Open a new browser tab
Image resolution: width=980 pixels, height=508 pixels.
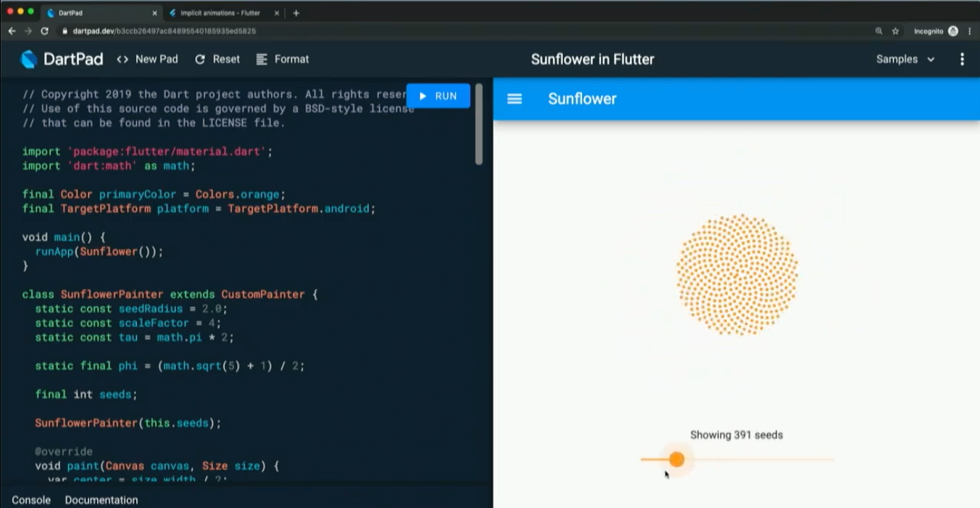click(296, 13)
